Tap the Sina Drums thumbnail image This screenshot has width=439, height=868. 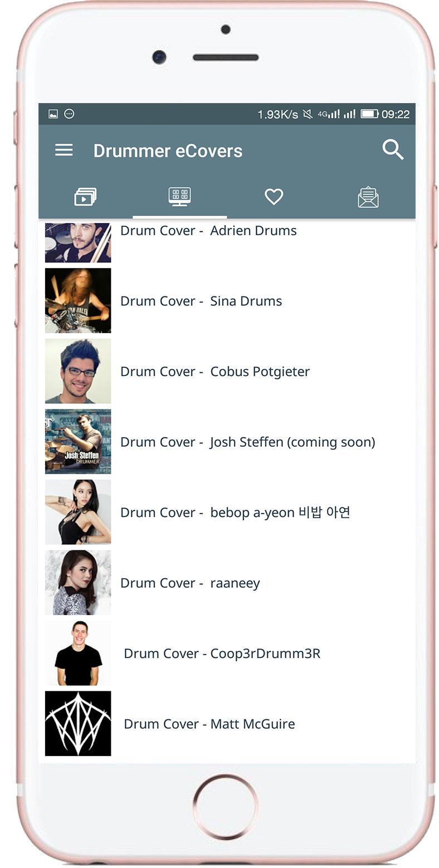pos(78,301)
